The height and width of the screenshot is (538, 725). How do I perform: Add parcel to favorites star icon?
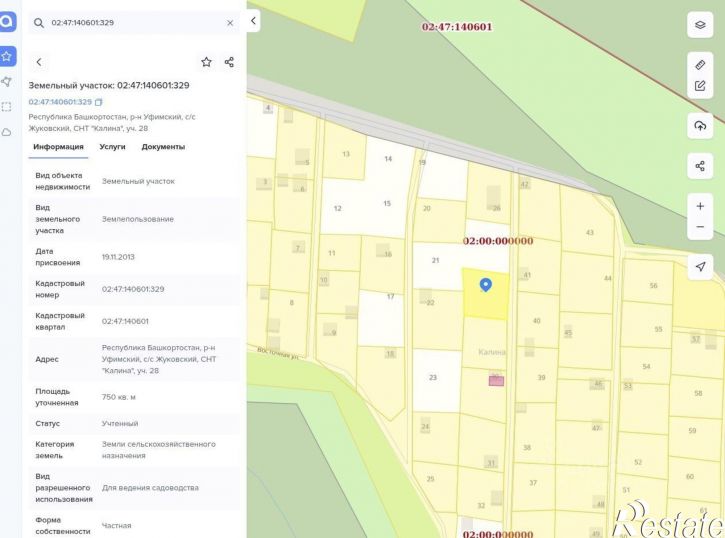point(206,62)
